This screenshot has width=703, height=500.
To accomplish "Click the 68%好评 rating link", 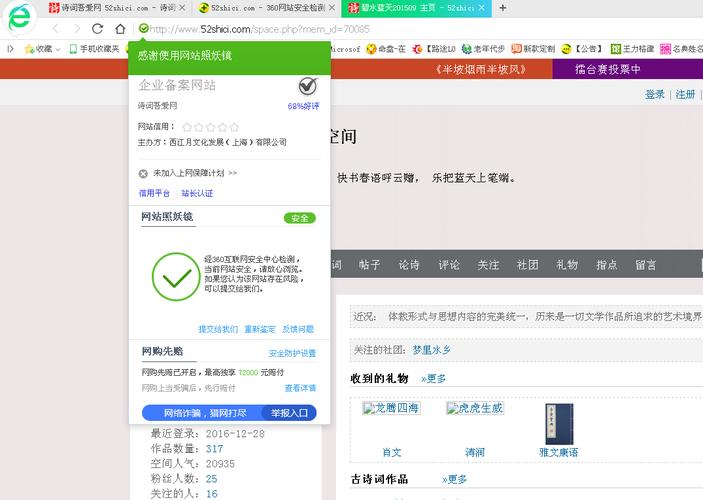I will point(304,106).
